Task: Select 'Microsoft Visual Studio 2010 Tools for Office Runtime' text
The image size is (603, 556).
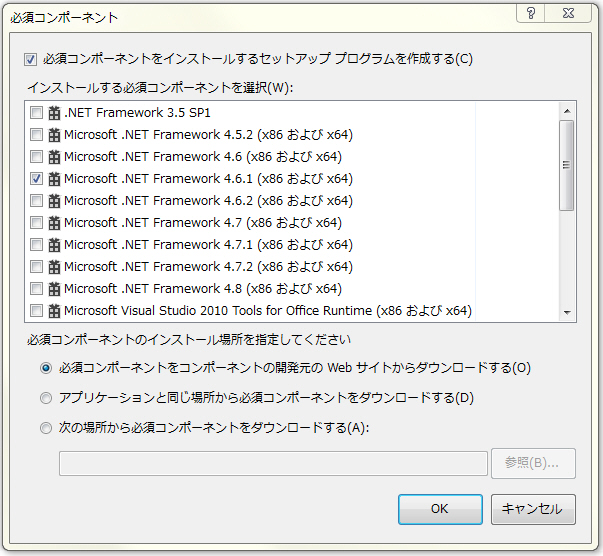Action: point(268,311)
